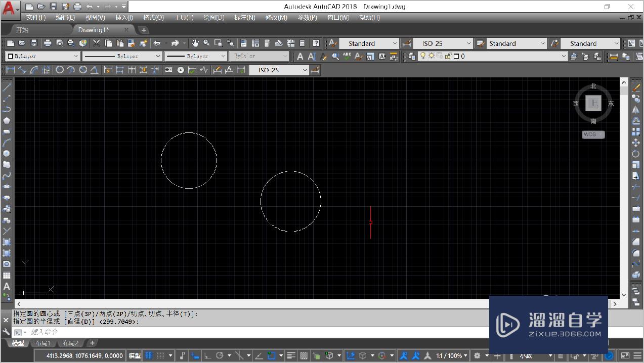Open the 绘图(D) menu
644x363 pixels.
pyautogui.click(x=213, y=17)
